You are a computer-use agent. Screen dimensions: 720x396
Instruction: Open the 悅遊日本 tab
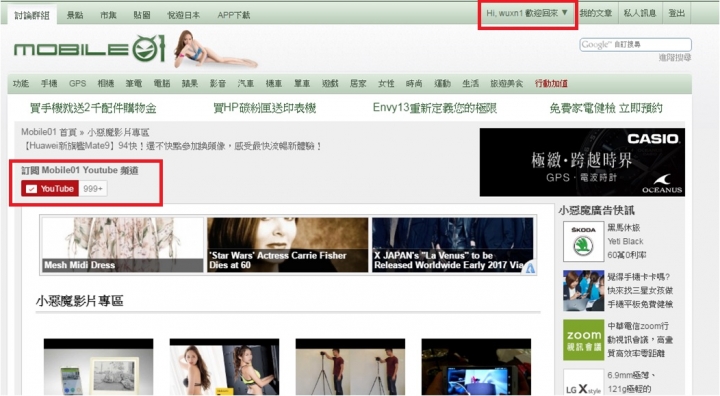[183, 15]
